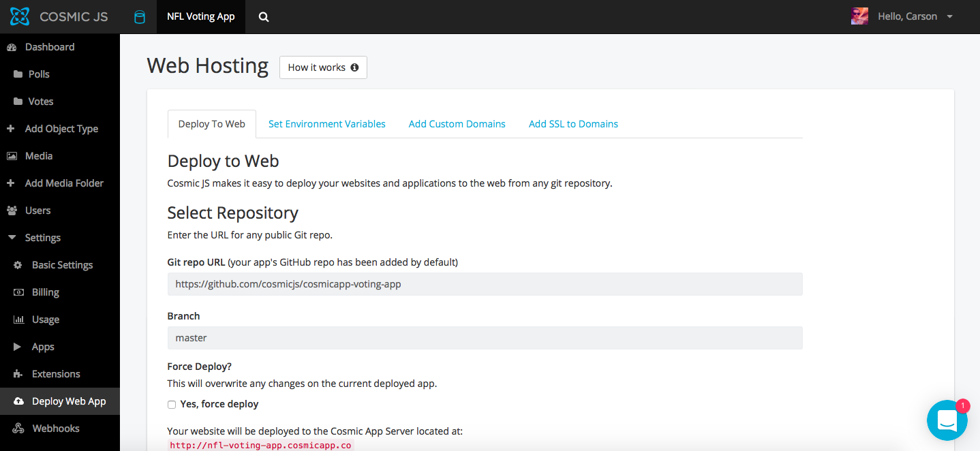Click the Branch input field

click(x=485, y=338)
